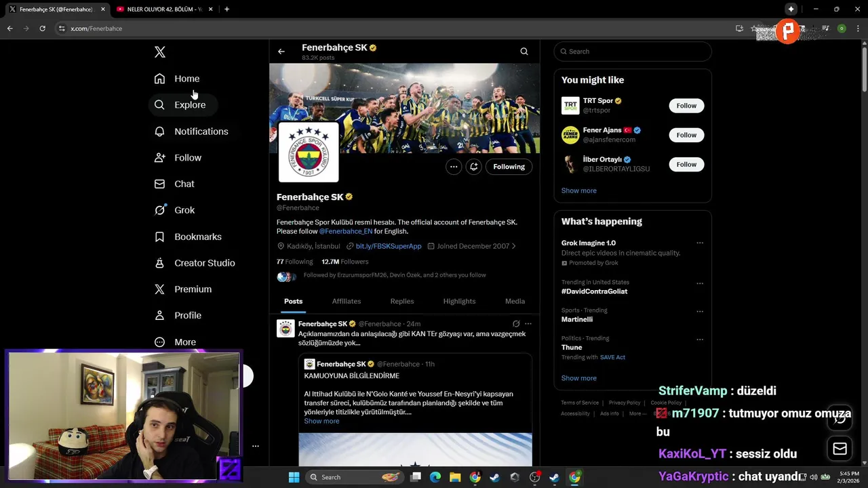Click the Premium X icon in the sidebar
868x488 pixels.
point(159,289)
